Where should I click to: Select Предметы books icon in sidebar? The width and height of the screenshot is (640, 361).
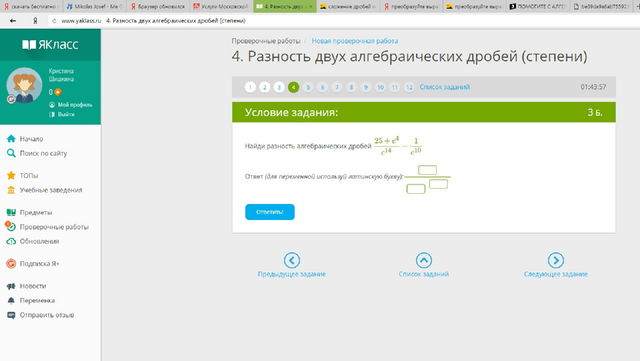11,212
